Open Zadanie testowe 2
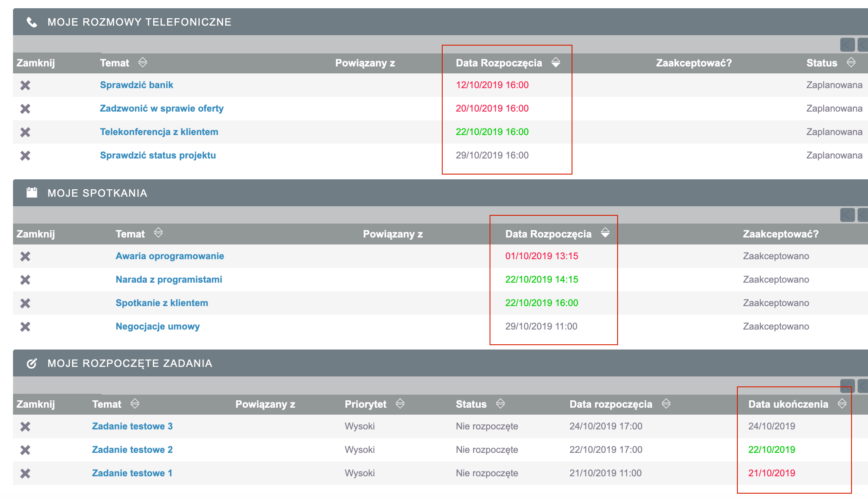 point(132,450)
